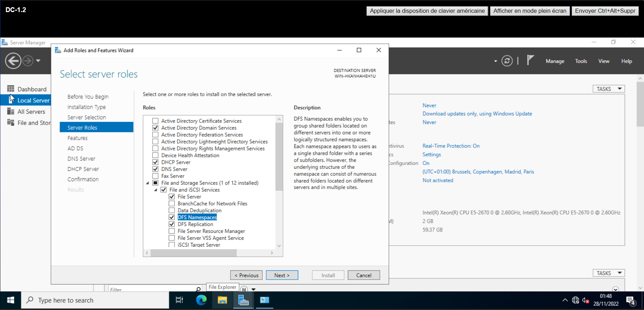Open the Manage menu
The width and height of the screenshot is (644, 310).
coord(555,61)
